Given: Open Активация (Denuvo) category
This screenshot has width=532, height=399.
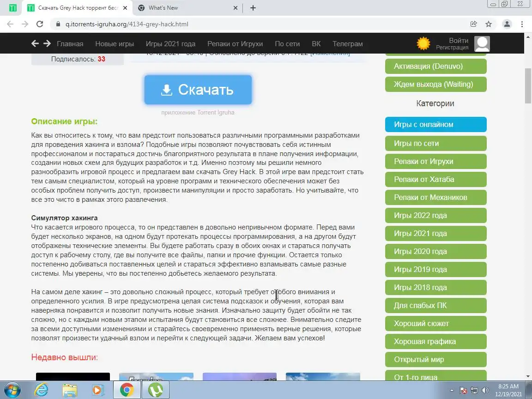Looking at the screenshot, I should click(x=435, y=66).
